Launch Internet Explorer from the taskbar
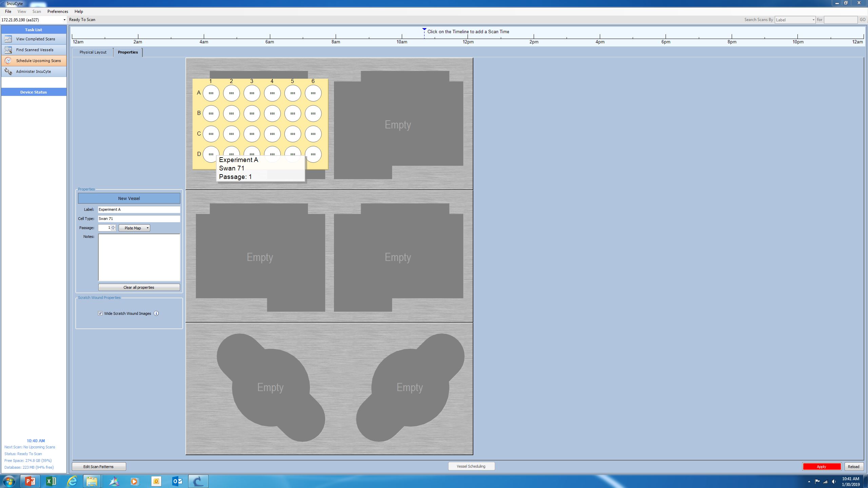This screenshot has height=488, width=868. [x=72, y=481]
